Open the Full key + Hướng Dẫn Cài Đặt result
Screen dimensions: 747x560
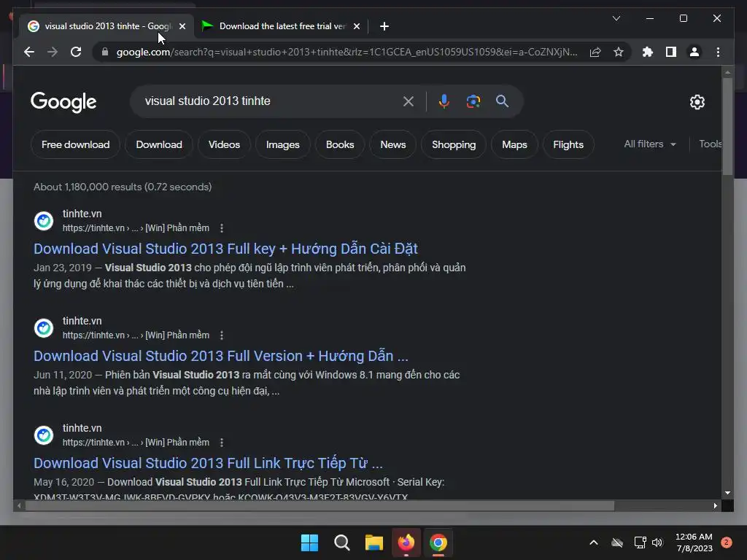pyautogui.click(x=225, y=249)
